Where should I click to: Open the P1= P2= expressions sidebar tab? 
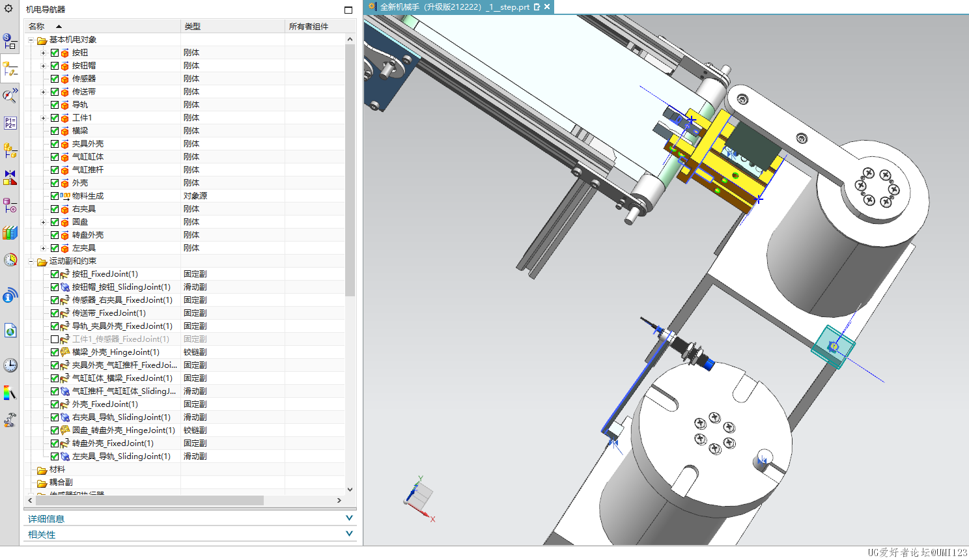pos(10,122)
